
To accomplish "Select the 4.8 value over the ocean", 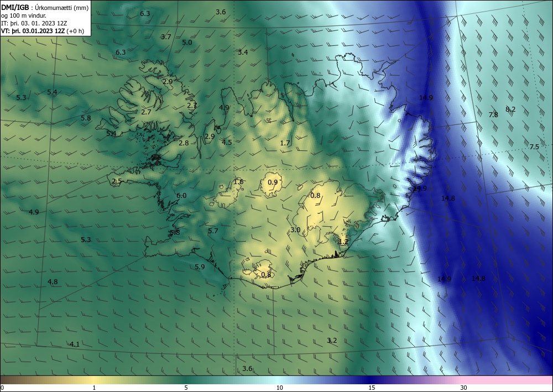I will coord(53,281).
